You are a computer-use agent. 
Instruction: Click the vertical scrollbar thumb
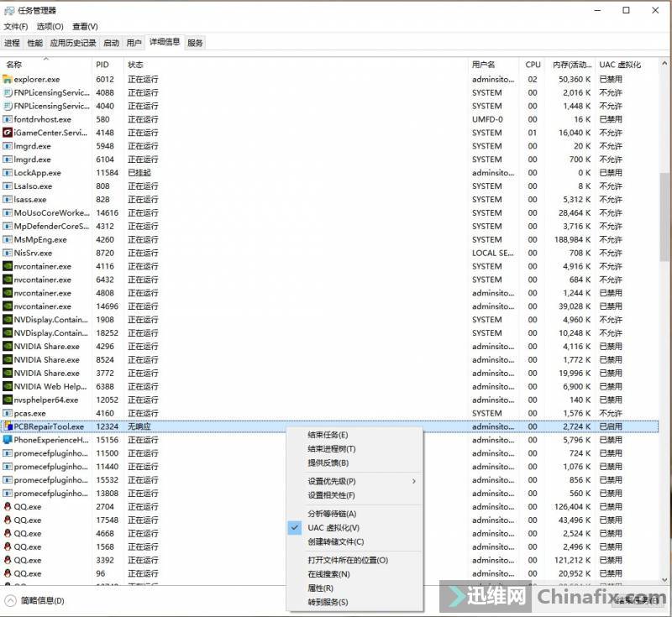pyautogui.click(x=664, y=217)
